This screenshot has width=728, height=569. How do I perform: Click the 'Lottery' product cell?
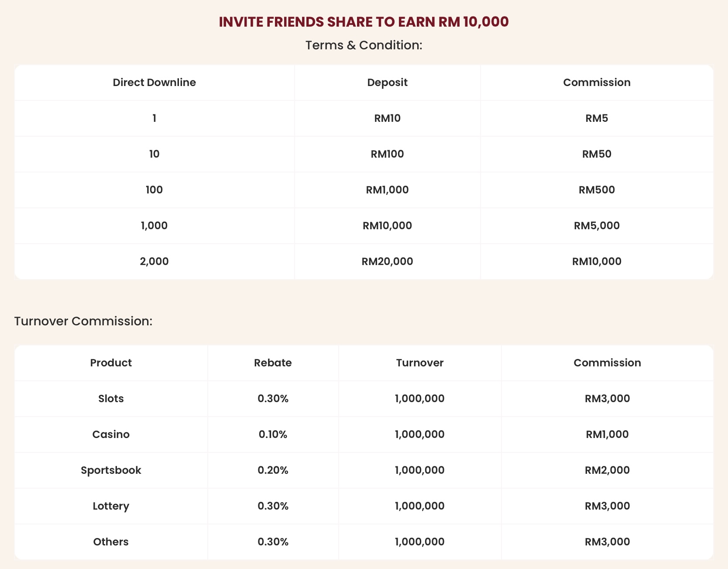pos(111,506)
